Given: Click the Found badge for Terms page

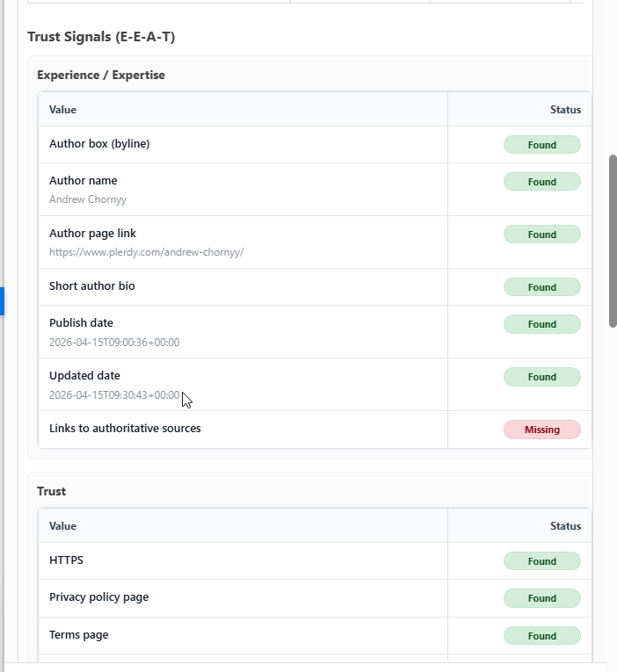Looking at the screenshot, I should (x=541, y=636).
